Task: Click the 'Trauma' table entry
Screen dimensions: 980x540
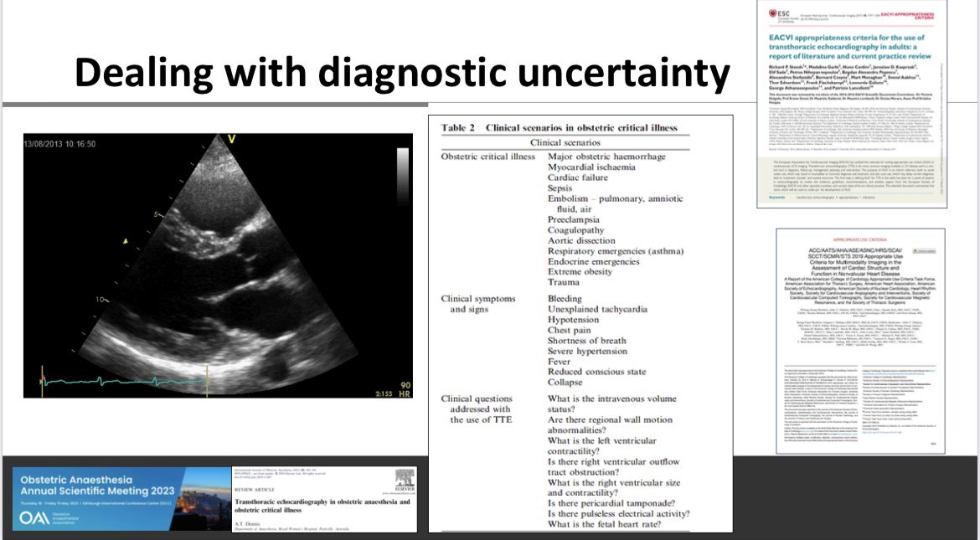Action: coord(564,282)
